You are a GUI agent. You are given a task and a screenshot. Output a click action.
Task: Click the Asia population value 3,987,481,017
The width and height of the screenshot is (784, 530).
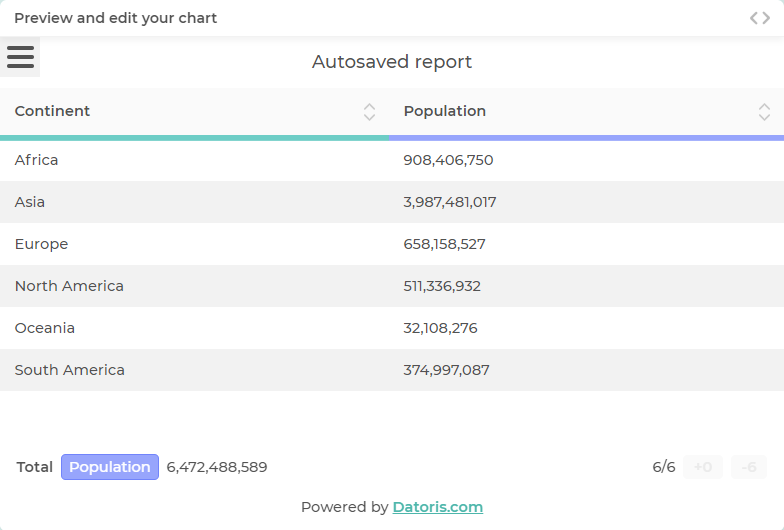[x=450, y=202]
